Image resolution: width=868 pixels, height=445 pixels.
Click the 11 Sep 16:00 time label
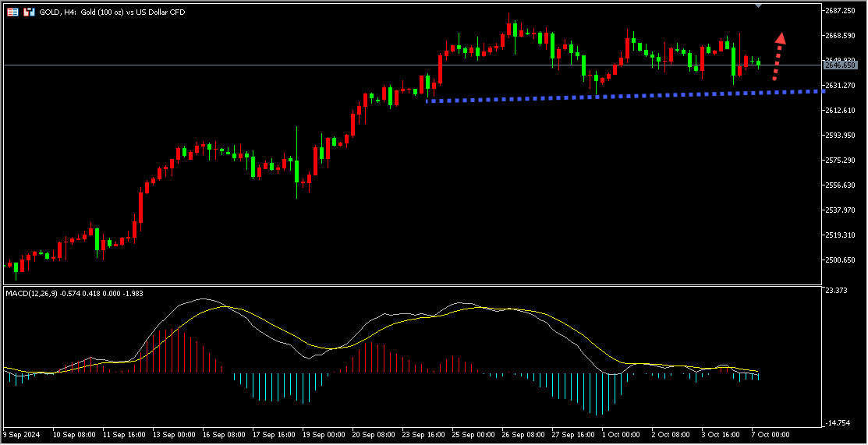click(x=124, y=435)
